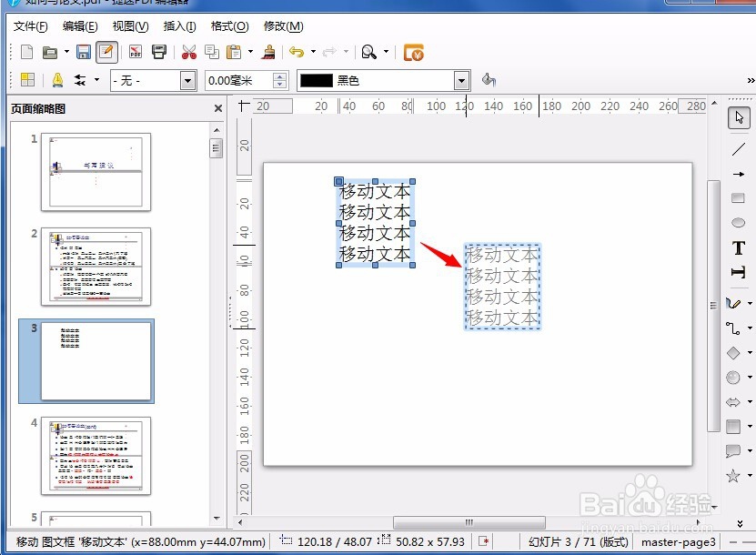Click the Save floppy disk icon

pos(84,52)
